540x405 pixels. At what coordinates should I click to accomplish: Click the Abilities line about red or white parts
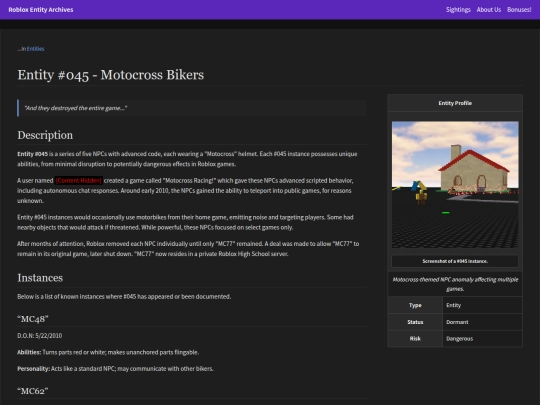click(108, 352)
